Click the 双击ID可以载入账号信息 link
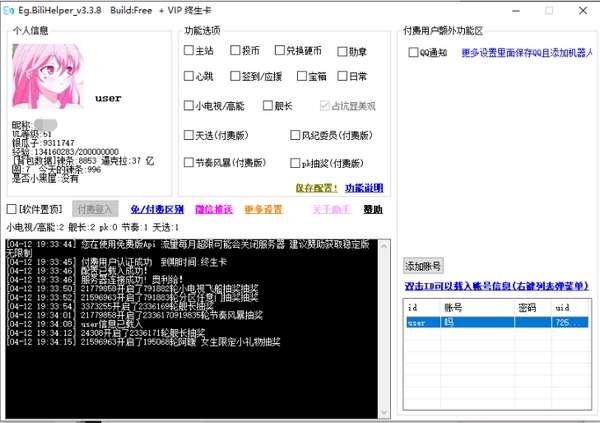This screenshot has width=600, height=423. point(496,286)
